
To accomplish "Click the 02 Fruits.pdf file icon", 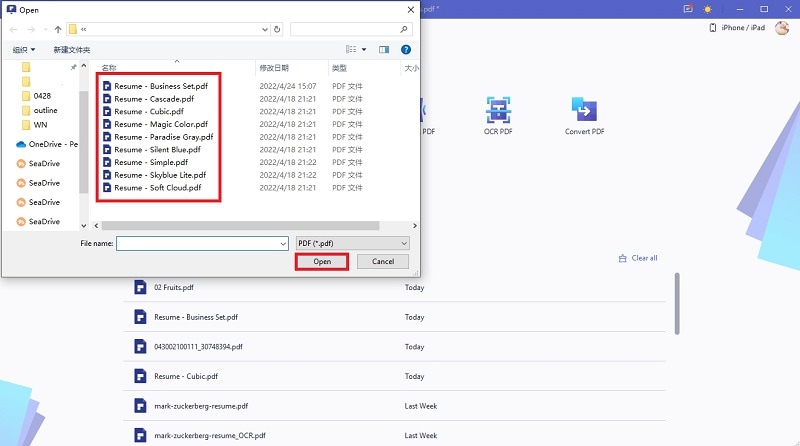I will [140, 287].
